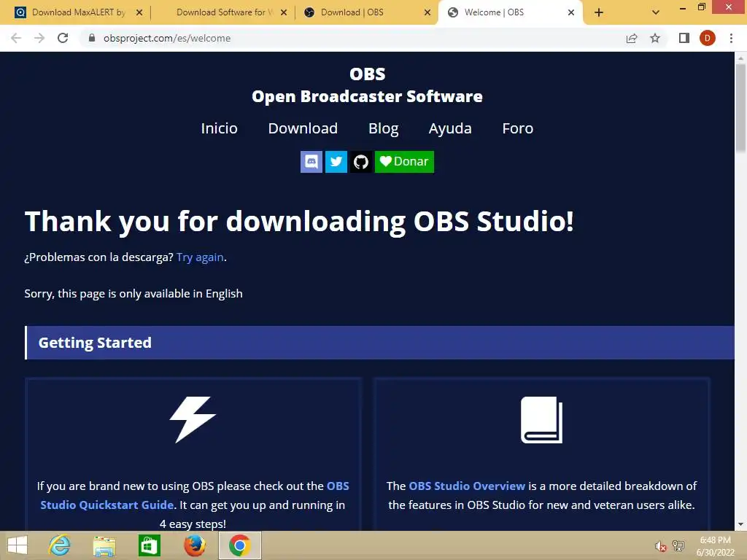Go to the Inicio page

[219, 128]
